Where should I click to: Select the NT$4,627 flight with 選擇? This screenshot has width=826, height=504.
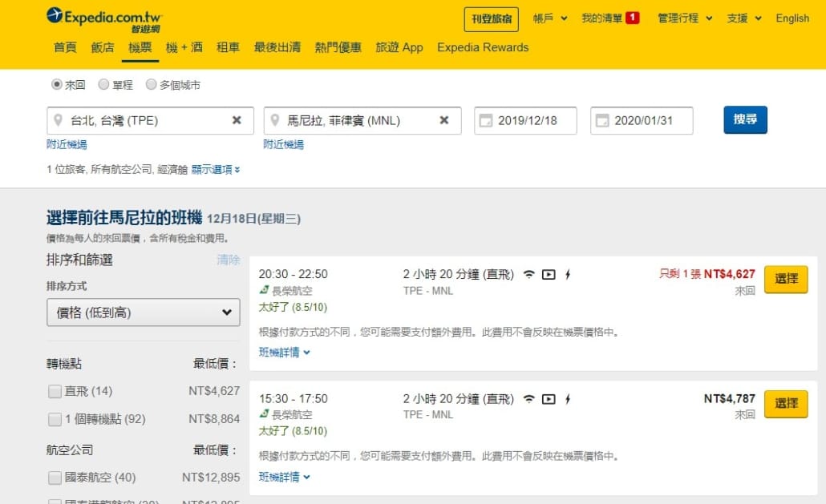pyautogui.click(x=786, y=280)
